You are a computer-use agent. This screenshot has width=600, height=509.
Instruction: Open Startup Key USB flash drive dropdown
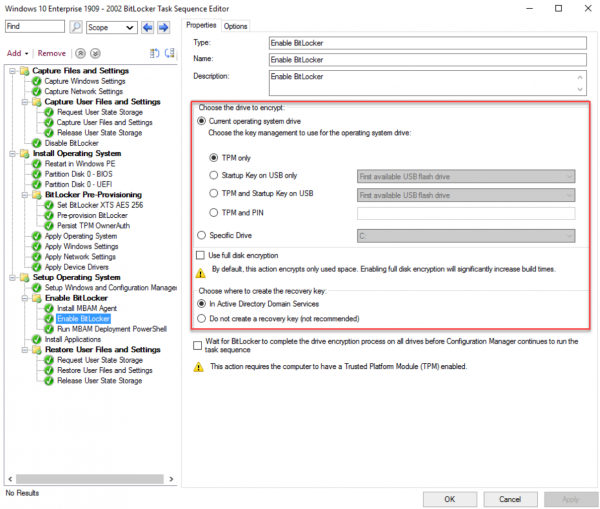click(466, 176)
